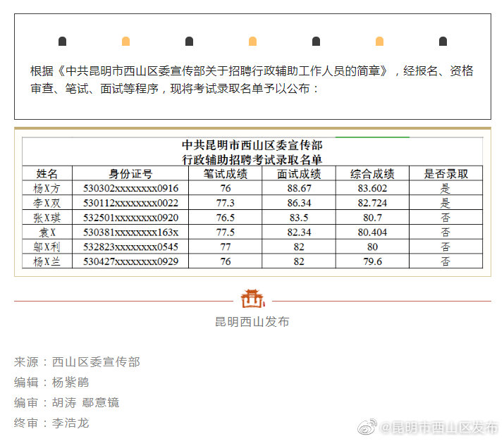Select the name cell 张X琪
Image resolution: width=504 pixels, height=441 pixels.
click(x=47, y=218)
